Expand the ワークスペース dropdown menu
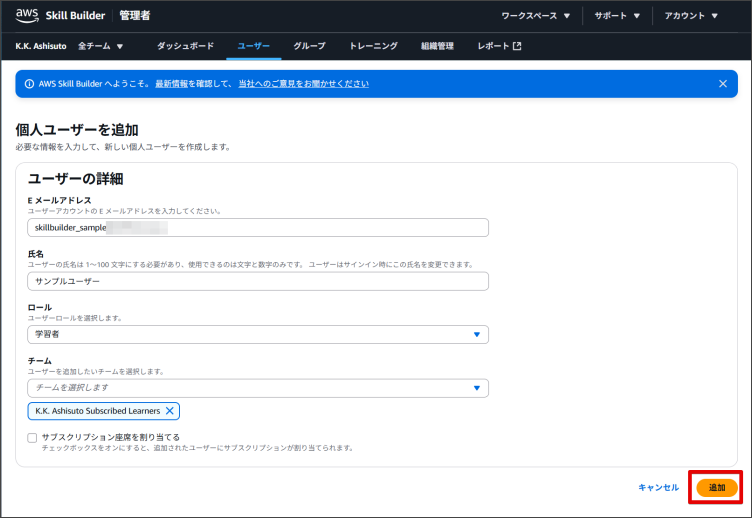The image size is (752, 518). pos(535,16)
